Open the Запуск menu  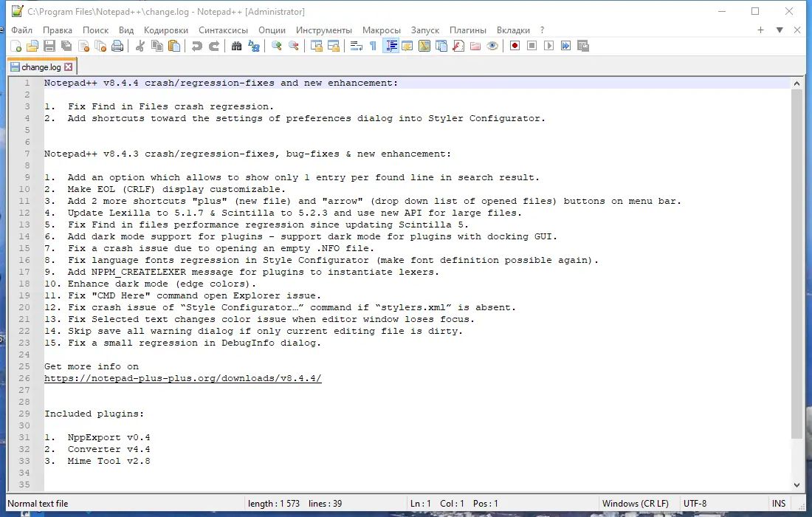(x=425, y=30)
